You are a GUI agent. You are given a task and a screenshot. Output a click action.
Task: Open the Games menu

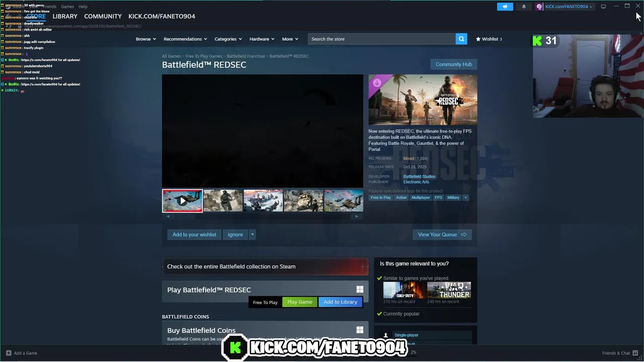click(67, 7)
